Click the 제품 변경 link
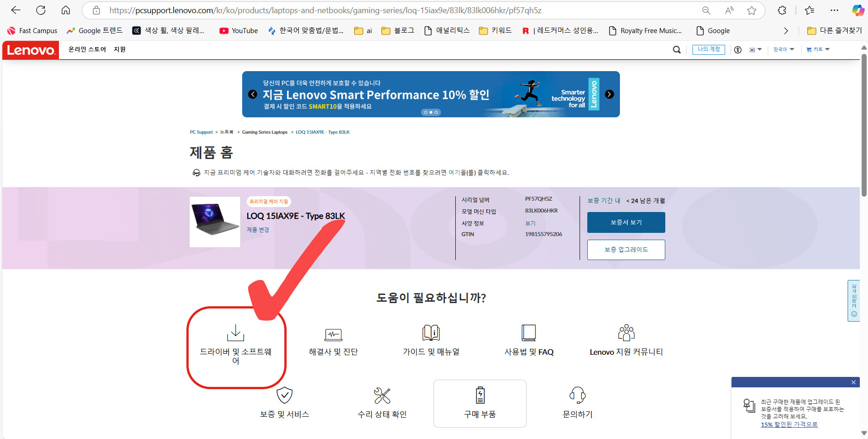 (x=258, y=230)
